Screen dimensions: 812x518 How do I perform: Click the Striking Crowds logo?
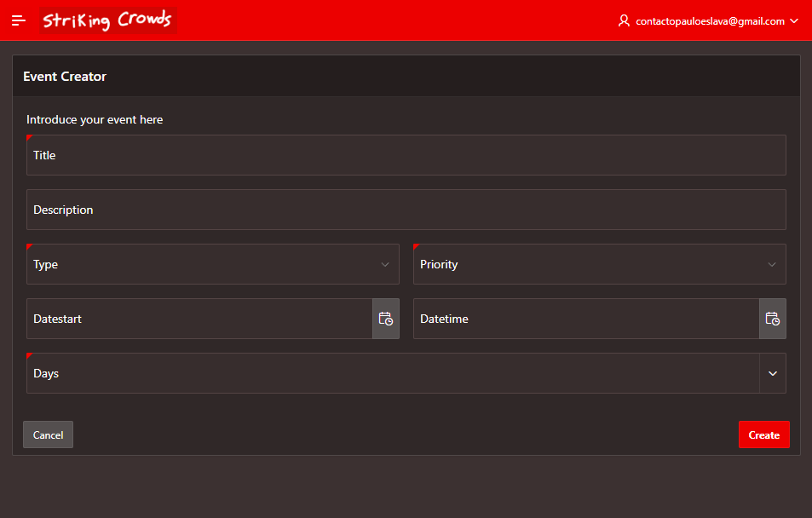(x=108, y=20)
